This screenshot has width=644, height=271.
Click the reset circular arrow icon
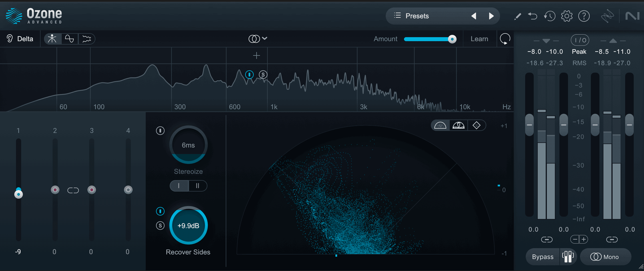[505, 39]
